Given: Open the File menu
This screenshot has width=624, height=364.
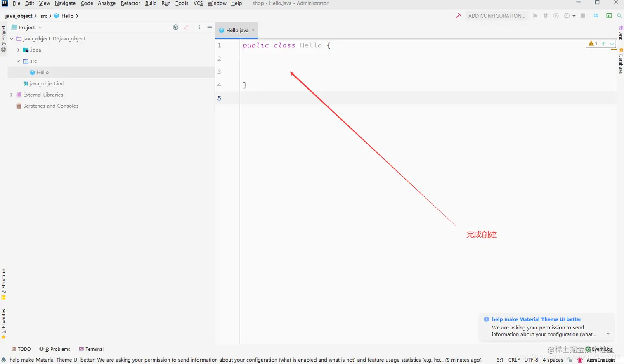Looking at the screenshot, I should point(17,3).
